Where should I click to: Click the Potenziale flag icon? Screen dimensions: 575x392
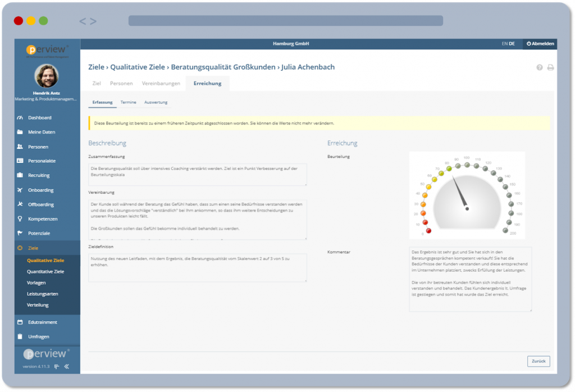(x=20, y=233)
